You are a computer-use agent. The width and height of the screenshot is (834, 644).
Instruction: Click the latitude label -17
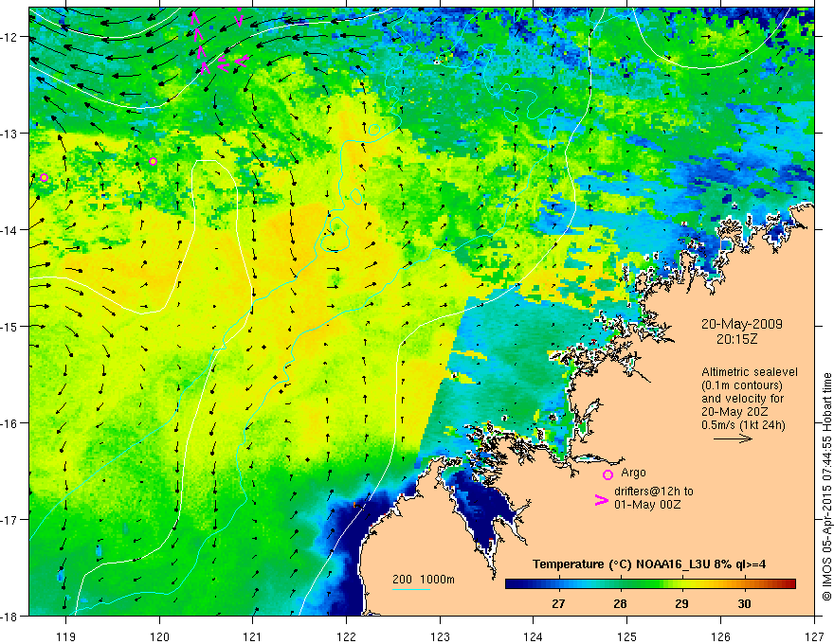(10, 519)
